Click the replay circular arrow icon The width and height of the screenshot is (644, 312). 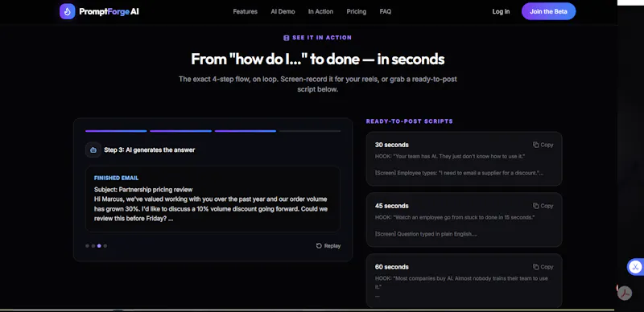click(x=319, y=246)
